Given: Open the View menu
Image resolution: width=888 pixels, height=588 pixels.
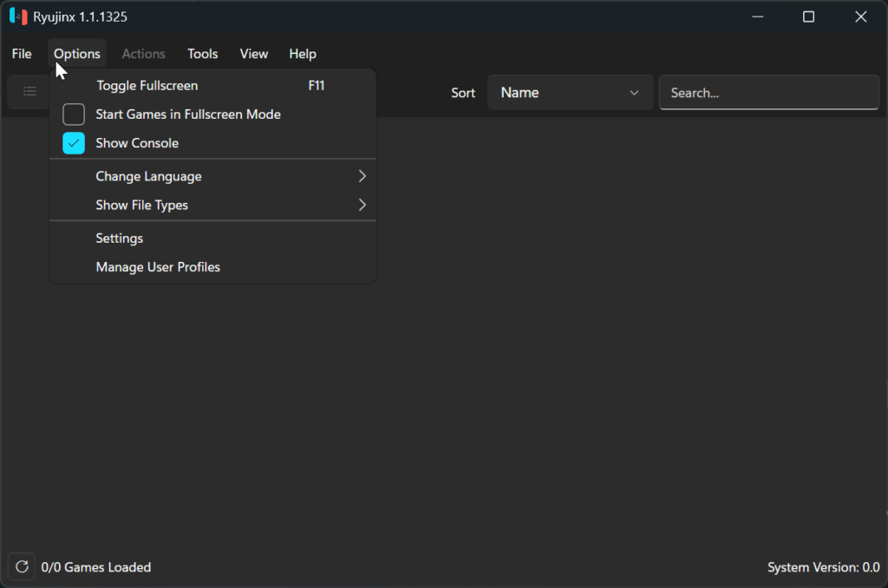Looking at the screenshot, I should 254,54.
